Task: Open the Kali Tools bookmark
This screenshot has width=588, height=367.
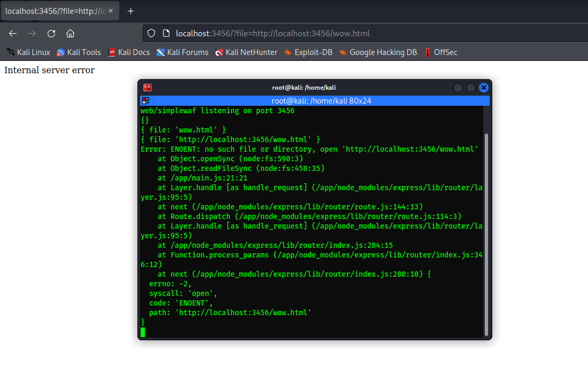Action: tap(79, 52)
